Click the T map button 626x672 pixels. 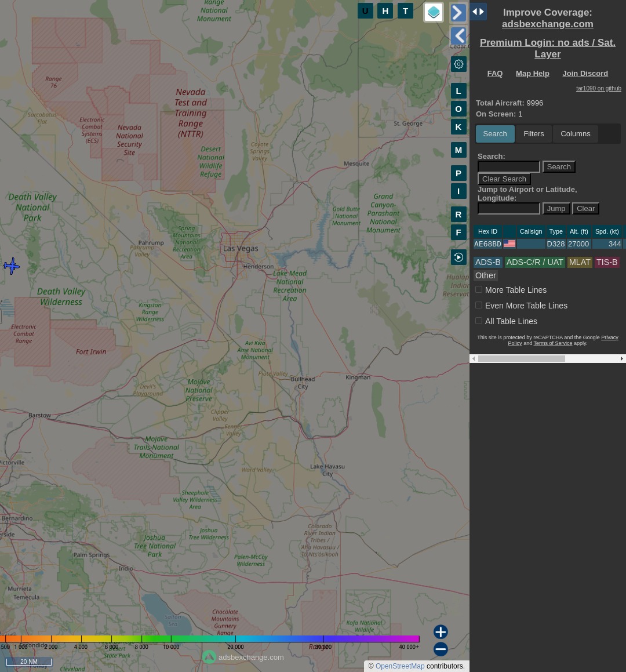tap(405, 11)
